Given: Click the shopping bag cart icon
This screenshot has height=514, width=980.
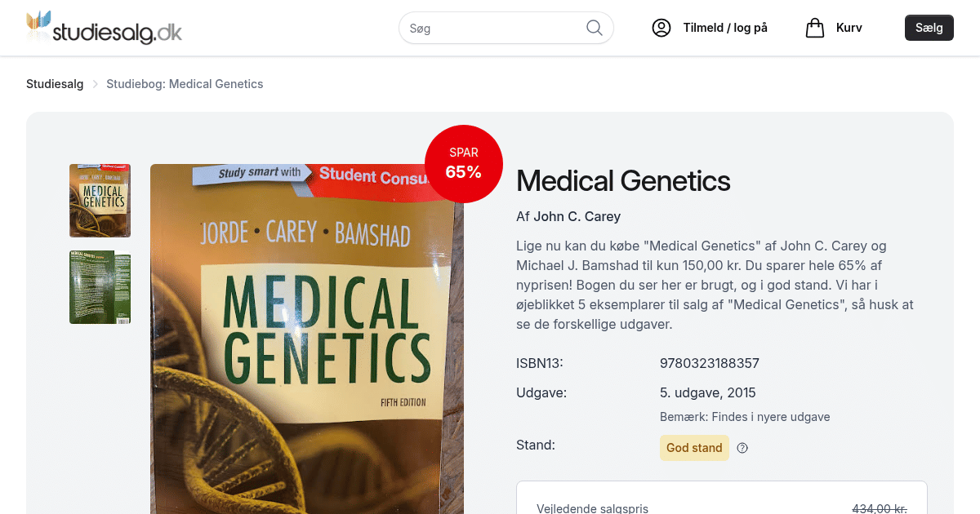Looking at the screenshot, I should [x=814, y=28].
